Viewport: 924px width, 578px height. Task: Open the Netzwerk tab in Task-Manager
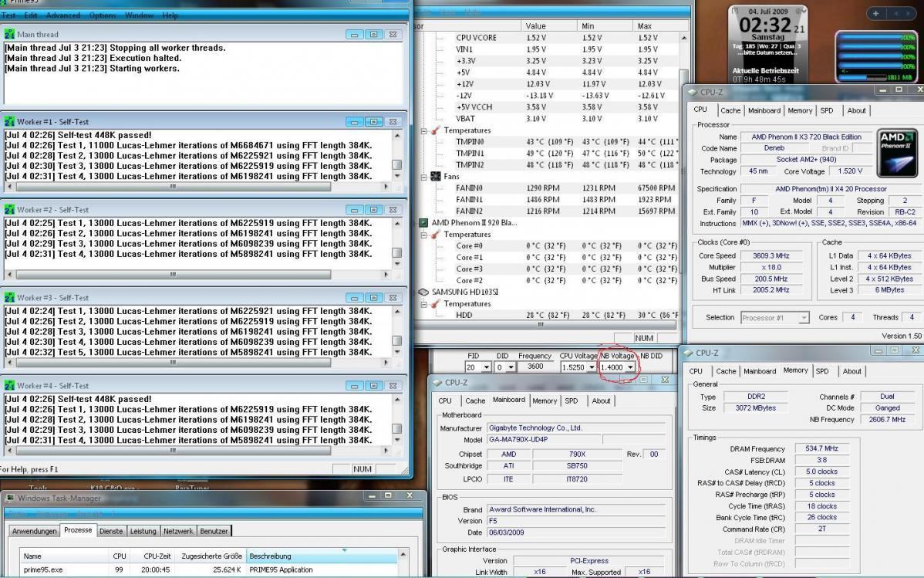click(178, 531)
